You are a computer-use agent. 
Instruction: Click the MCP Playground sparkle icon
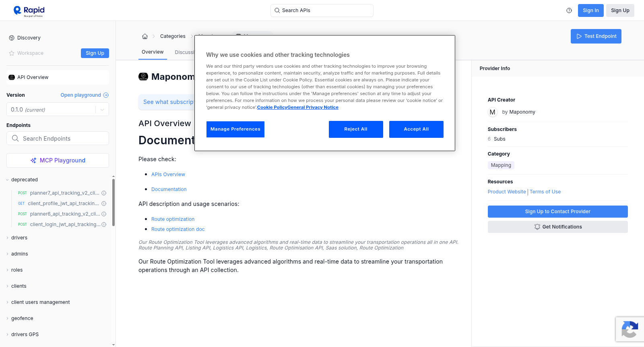point(33,160)
